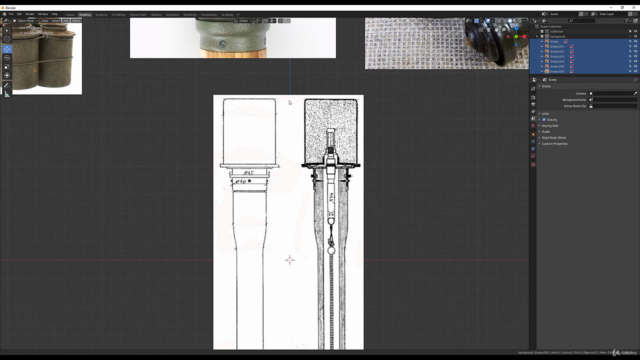640x360 pixels.
Task: Click the Blender logo menu icon
Action: click(4, 14)
